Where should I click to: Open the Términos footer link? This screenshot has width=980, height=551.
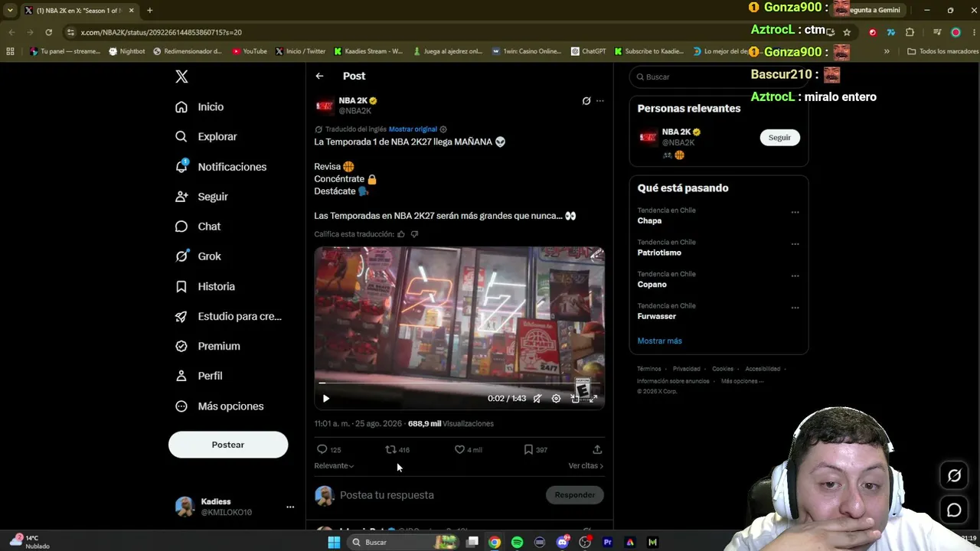tap(649, 369)
